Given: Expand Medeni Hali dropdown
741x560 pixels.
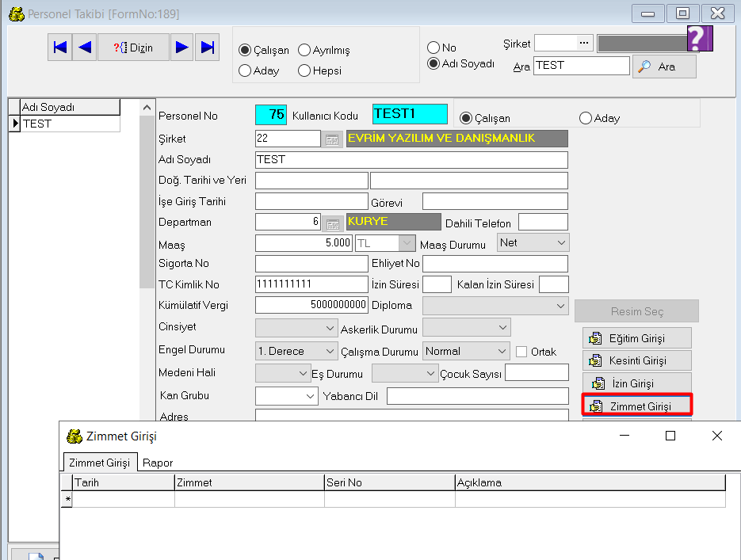Looking at the screenshot, I should click(283, 374).
